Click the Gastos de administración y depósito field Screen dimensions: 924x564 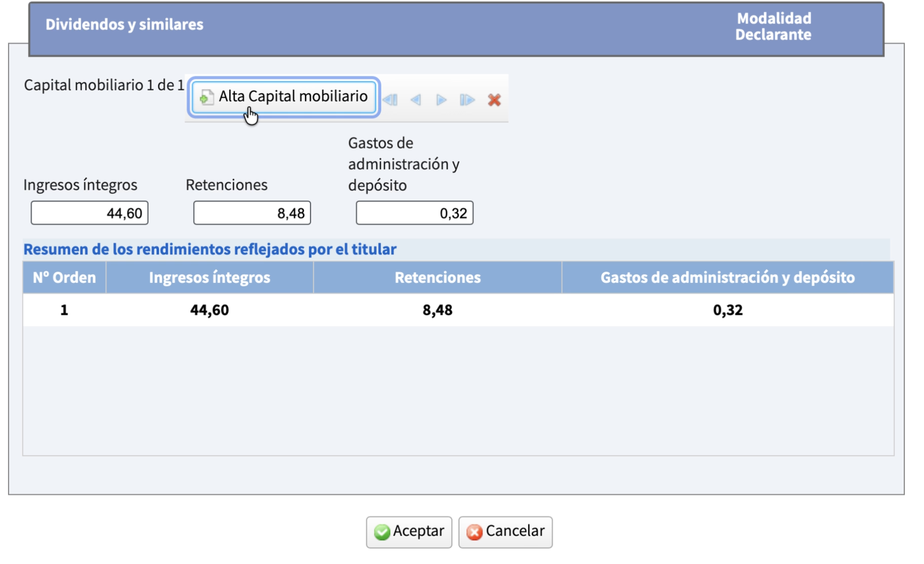coord(415,213)
